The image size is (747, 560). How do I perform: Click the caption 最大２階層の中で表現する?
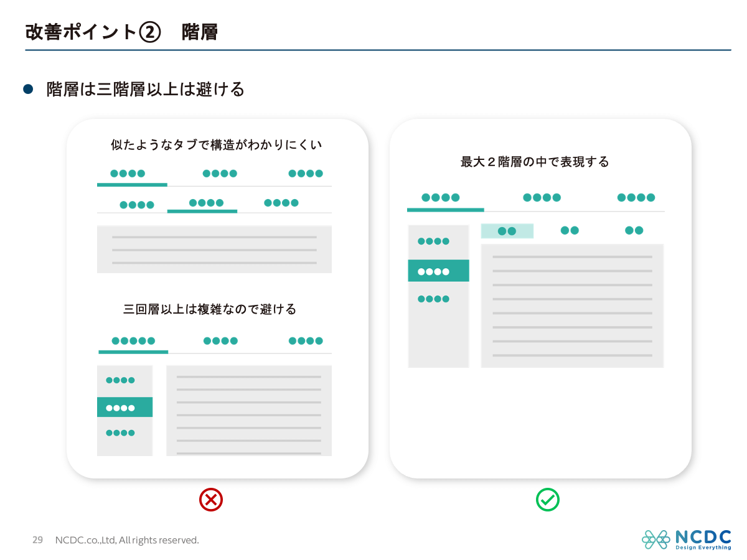(535, 162)
